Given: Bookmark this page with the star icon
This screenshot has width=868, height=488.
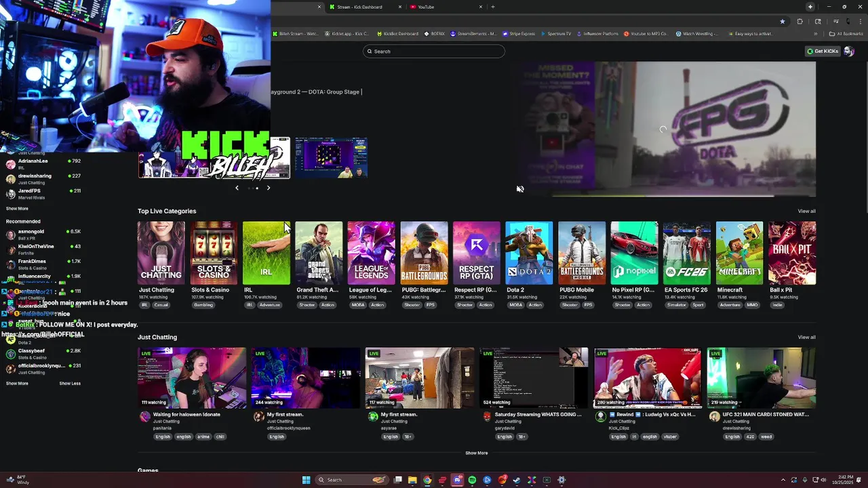Looking at the screenshot, I should click(x=783, y=22).
